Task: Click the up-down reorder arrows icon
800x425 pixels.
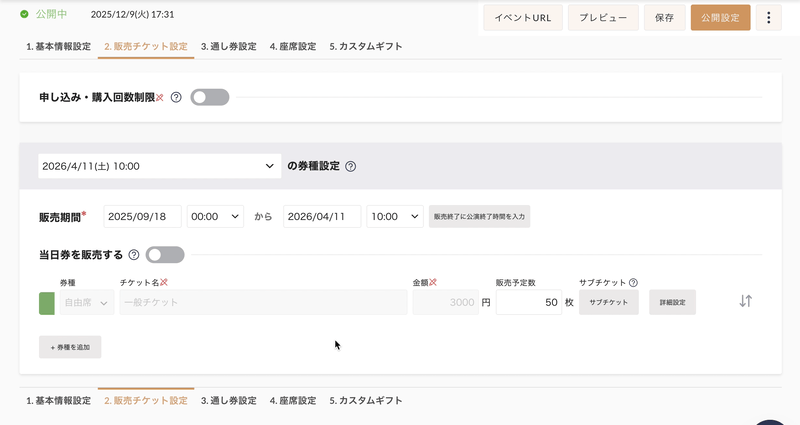Action: click(745, 301)
